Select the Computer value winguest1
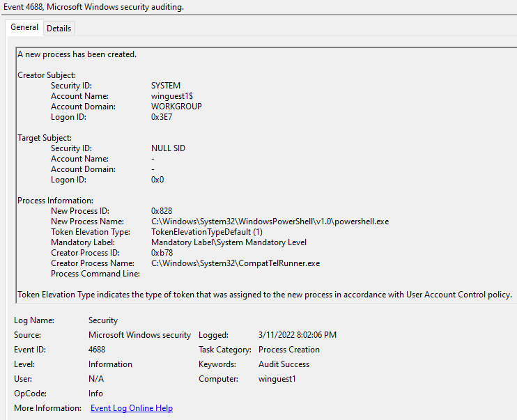 [277, 379]
